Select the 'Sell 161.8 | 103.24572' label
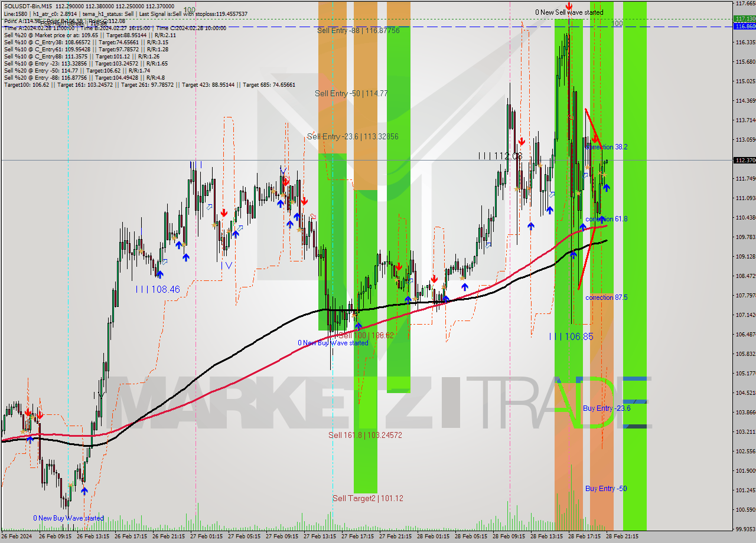The height and width of the screenshot is (543, 756). (x=365, y=435)
